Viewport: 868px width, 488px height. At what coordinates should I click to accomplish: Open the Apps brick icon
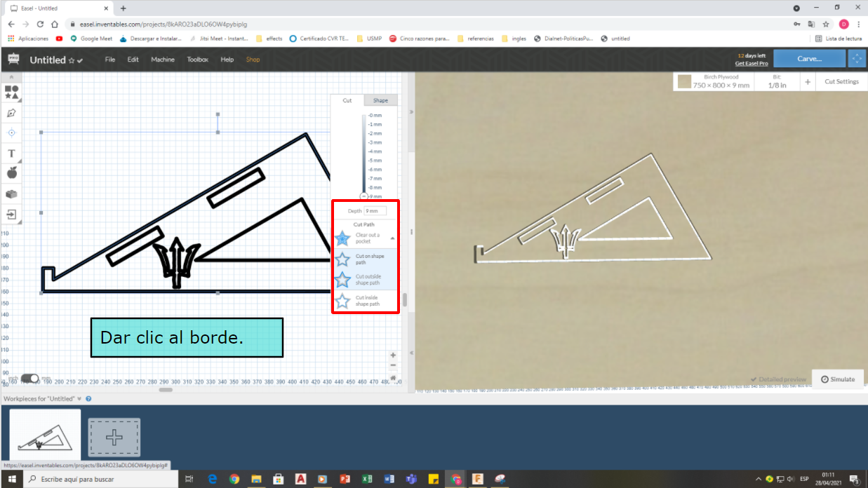11,194
